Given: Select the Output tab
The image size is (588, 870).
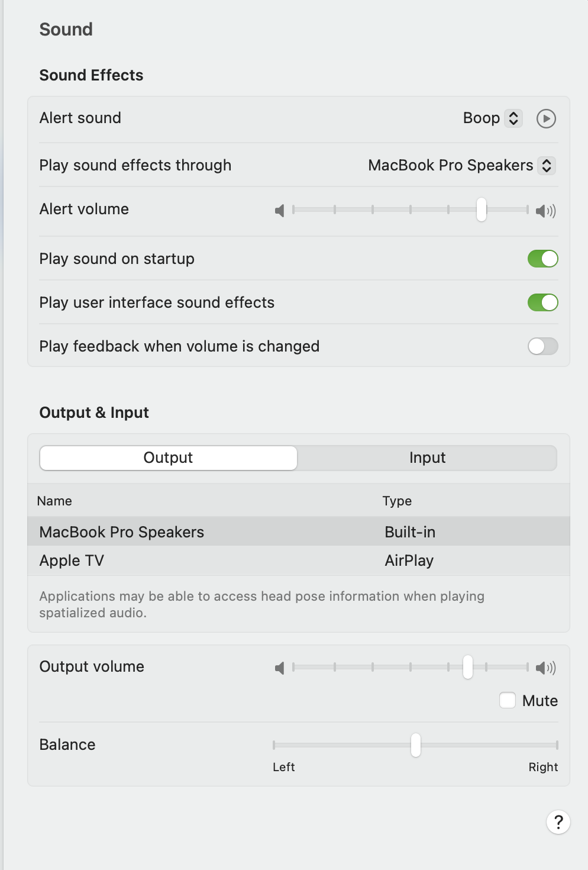Looking at the screenshot, I should point(169,458).
